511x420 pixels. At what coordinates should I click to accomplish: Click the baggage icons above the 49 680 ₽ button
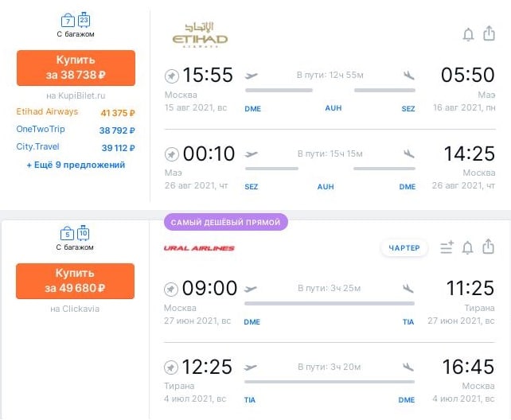(x=76, y=234)
